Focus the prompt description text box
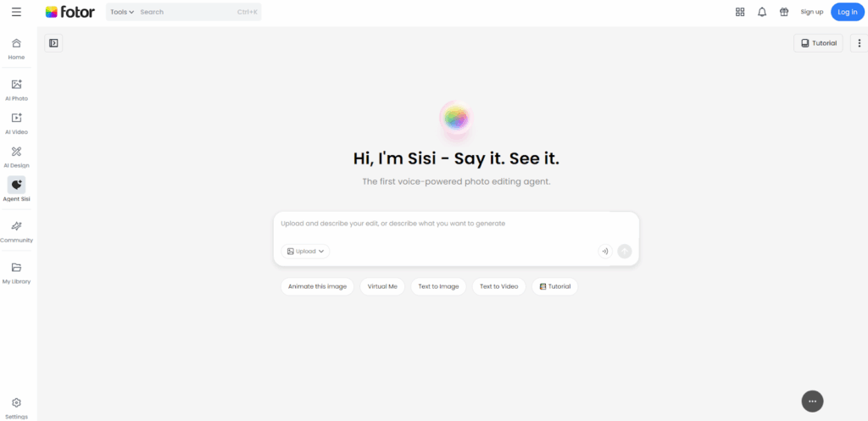 [456, 224]
